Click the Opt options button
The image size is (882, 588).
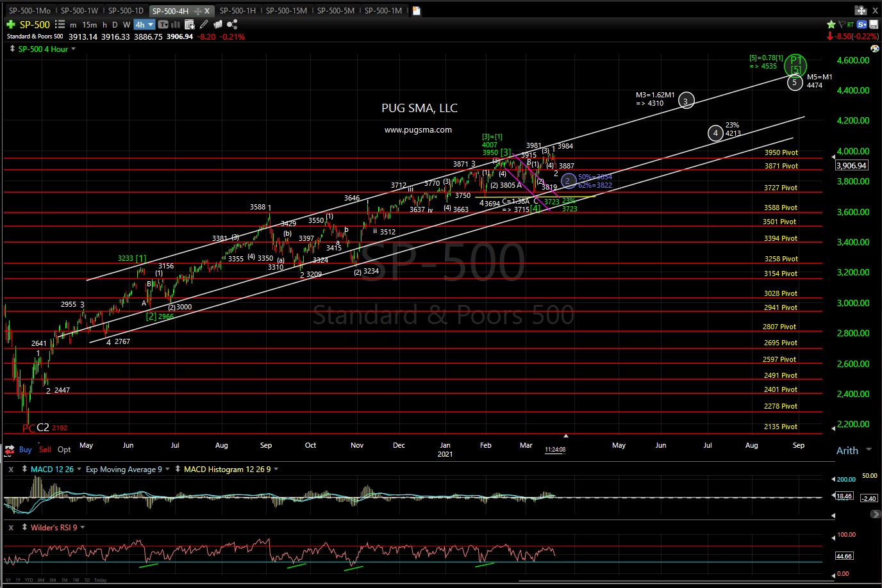point(64,450)
